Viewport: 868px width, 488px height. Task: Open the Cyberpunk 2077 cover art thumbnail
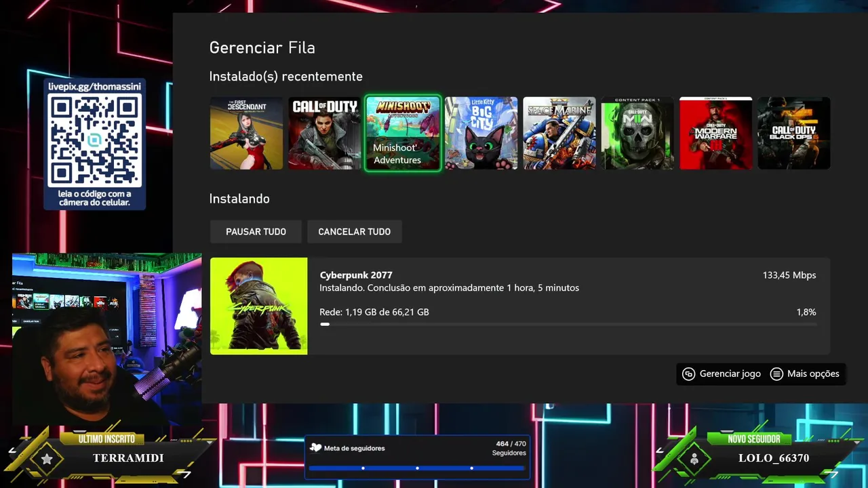[258, 306]
